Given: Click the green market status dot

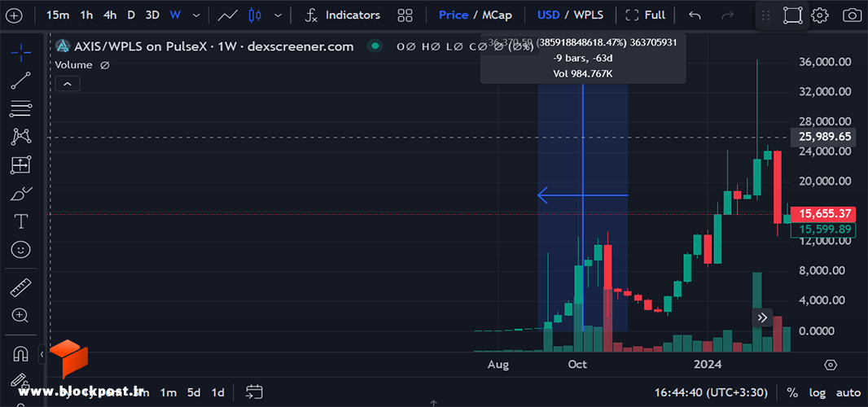Looking at the screenshot, I should [375, 46].
